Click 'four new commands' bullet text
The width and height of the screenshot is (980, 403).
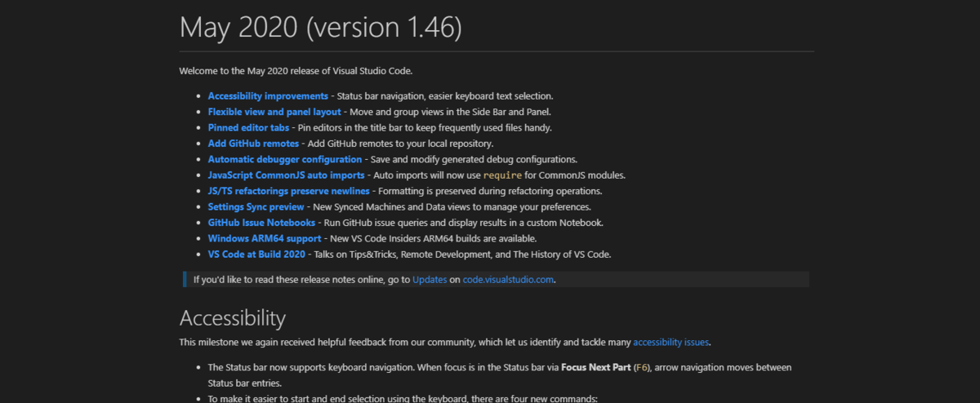click(403, 399)
